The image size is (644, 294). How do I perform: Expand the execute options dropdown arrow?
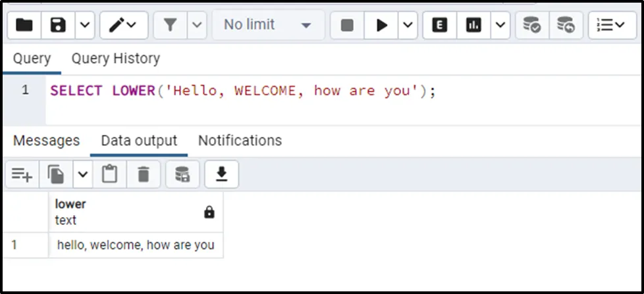(408, 26)
